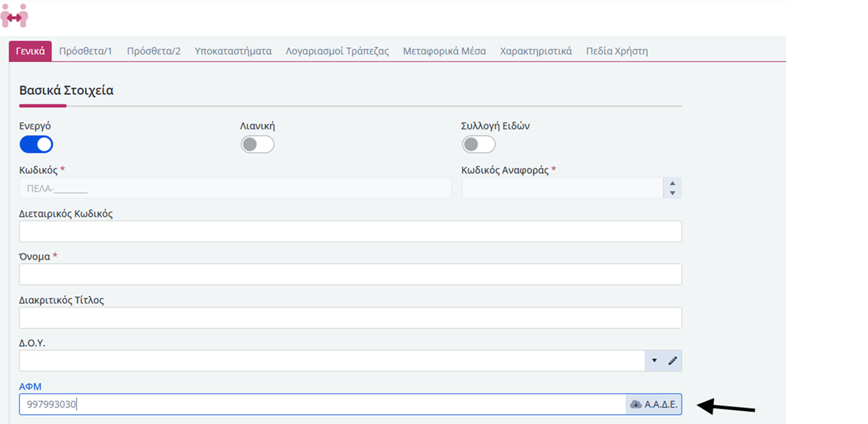Disable the Ενεργό toggle
Screen dimensions: 868x424
pyautogui.click(x=36, y=145)
